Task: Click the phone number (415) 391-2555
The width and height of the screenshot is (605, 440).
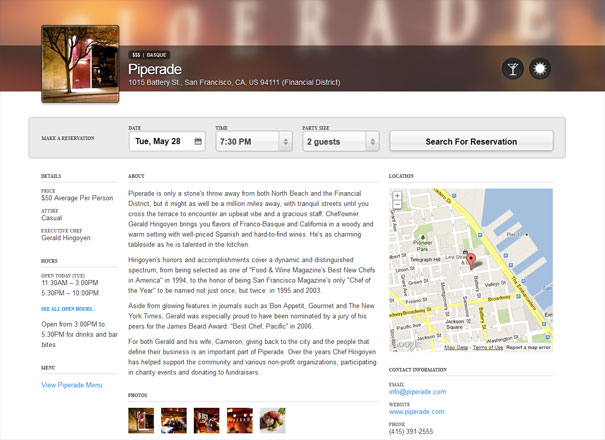Action: point(411,432)
